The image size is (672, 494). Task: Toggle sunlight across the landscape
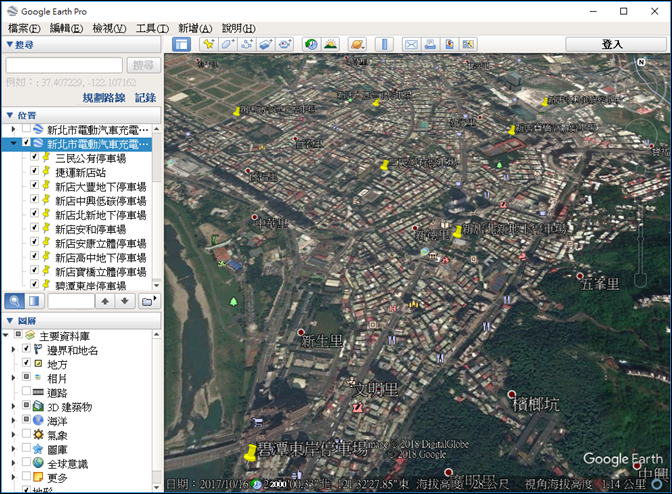click(x=330, y=44)
